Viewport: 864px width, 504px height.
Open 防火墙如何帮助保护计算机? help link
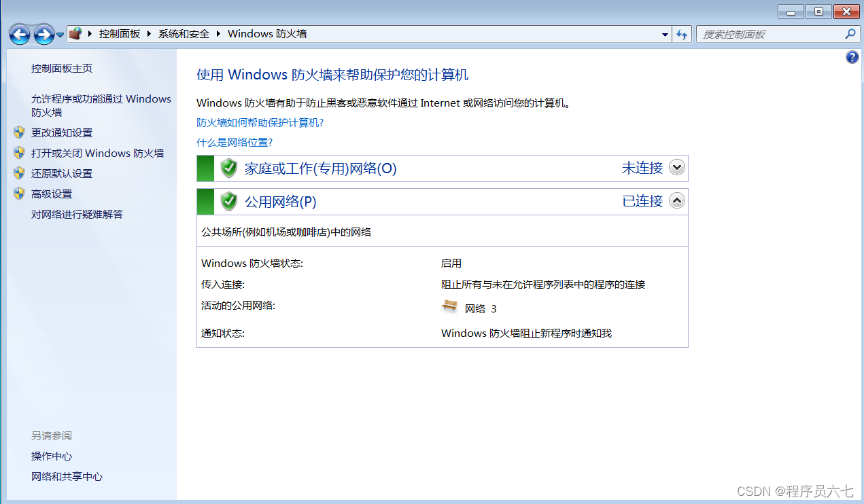pyautogui.click(x=260, y=123)
